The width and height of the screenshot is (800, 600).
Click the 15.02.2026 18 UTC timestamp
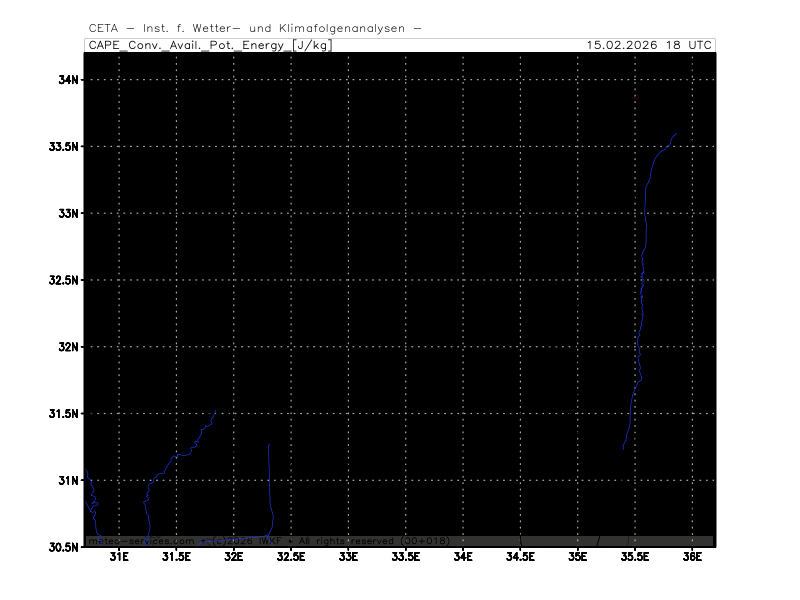(650, 45)
